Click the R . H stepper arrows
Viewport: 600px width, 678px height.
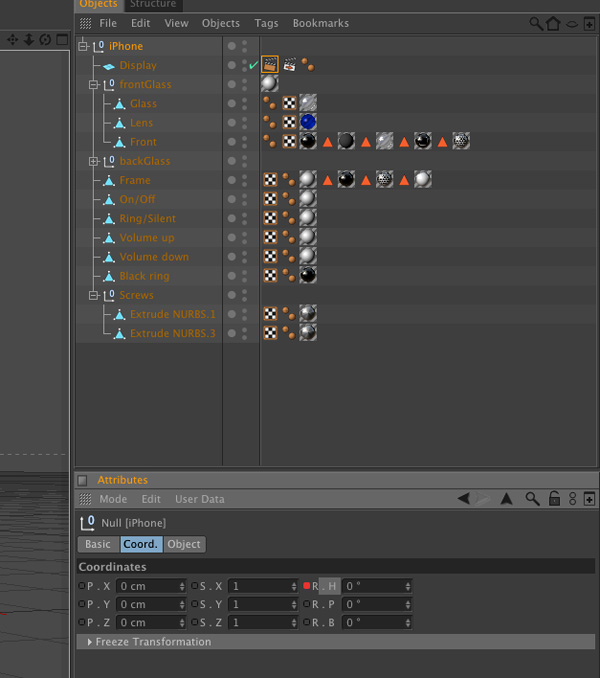click(408, 586)
